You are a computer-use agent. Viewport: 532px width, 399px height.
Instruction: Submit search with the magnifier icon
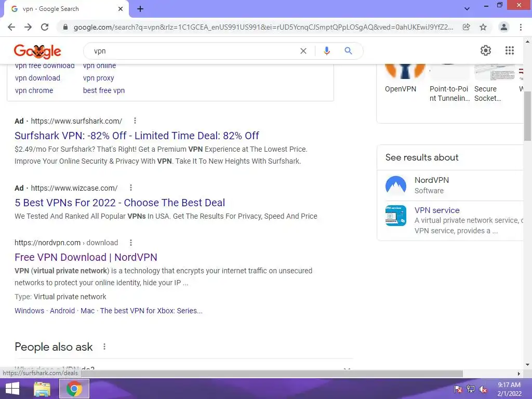pyautogui.click(x=348, y=51)
